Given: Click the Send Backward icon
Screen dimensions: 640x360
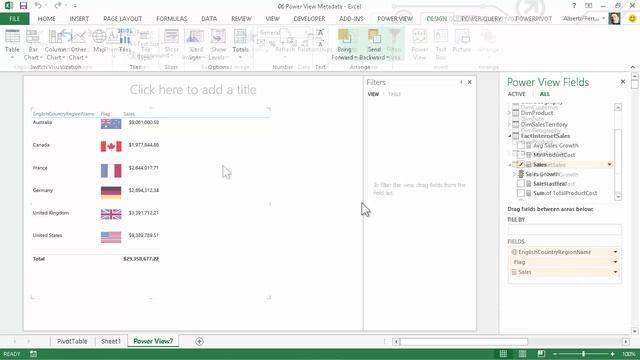Looking at the screenshot, I should click(374, 37).
